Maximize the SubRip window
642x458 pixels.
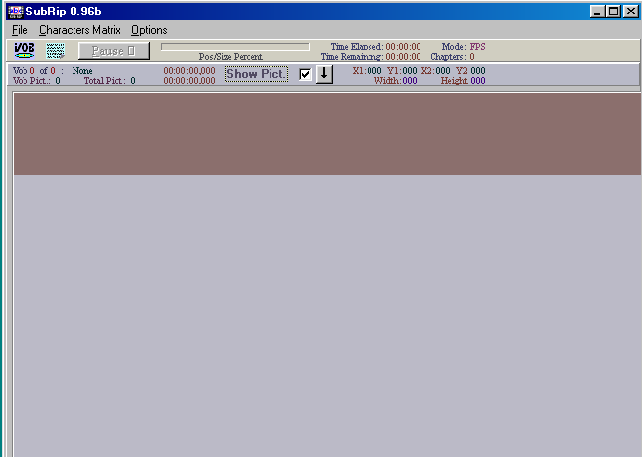pos(613,11)
